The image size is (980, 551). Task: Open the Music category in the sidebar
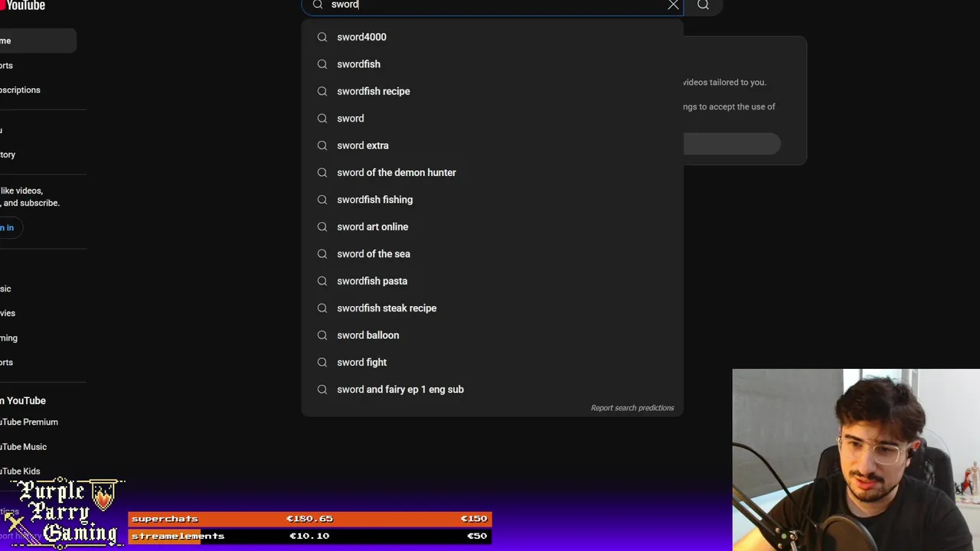click(6, 289)
